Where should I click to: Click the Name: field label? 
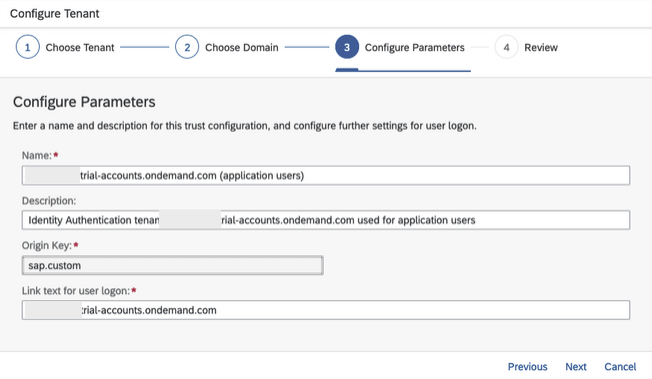tap(37, 156)
